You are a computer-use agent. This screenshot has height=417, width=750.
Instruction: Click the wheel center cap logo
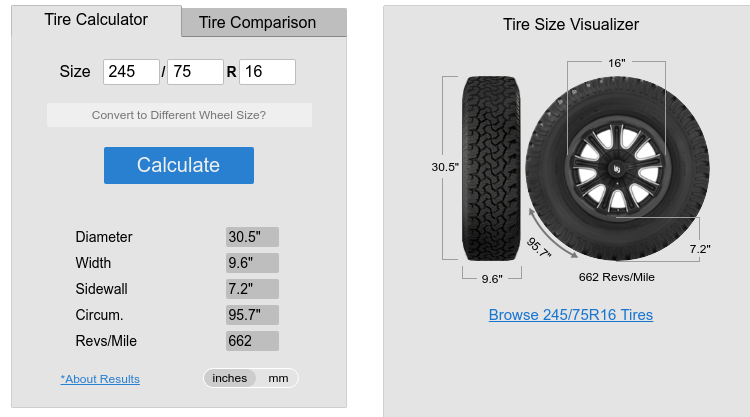pyautogui.click(x=617, y=169)
